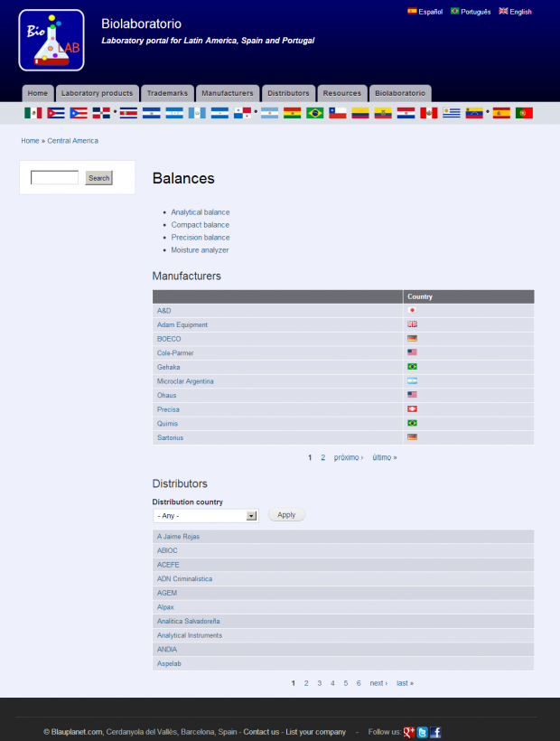Viewport: 560px width, 741px height.
Task: Click the Biolaboratorio flask logo
Action: [51, 40]
